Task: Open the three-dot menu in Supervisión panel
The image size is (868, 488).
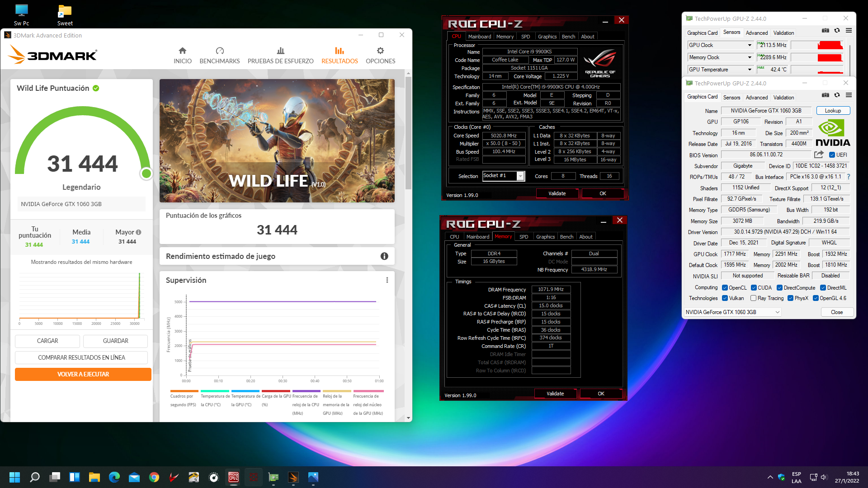Action: tap(387, 280)
